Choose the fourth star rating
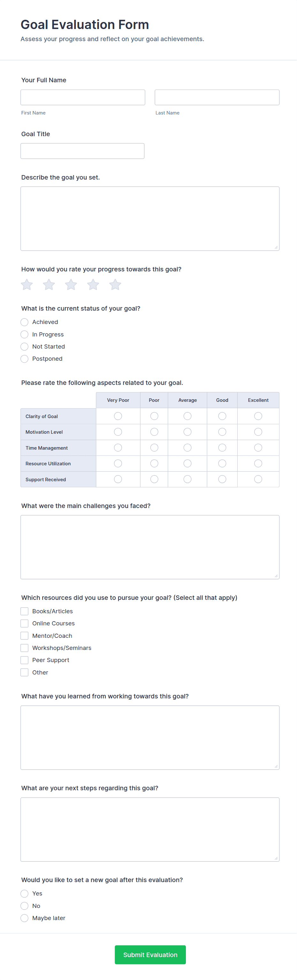Image resolution: width=297 pixels, height=980 pixels. (93, 284)
